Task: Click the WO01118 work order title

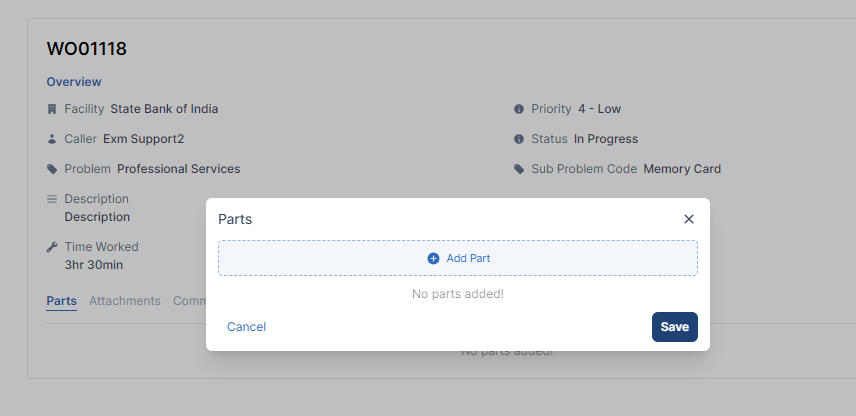Action: click(86, 49)
